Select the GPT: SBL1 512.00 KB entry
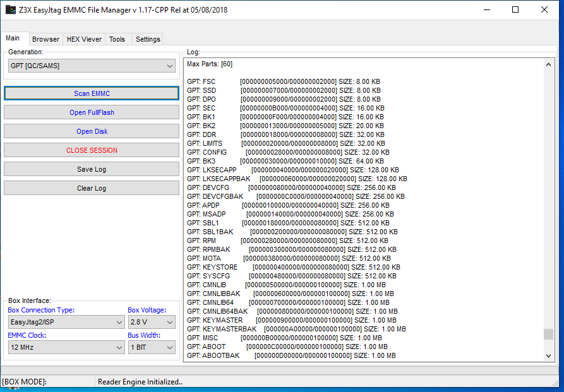Image resolution: width=564 pixels, height=392 pixels. tap(288, 223)
